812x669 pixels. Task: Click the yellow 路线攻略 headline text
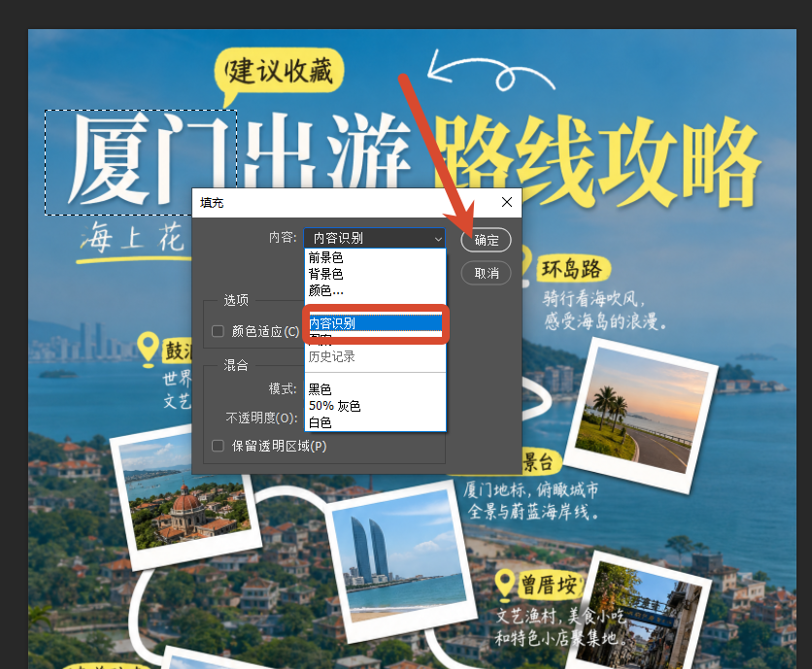pos(597,160)
